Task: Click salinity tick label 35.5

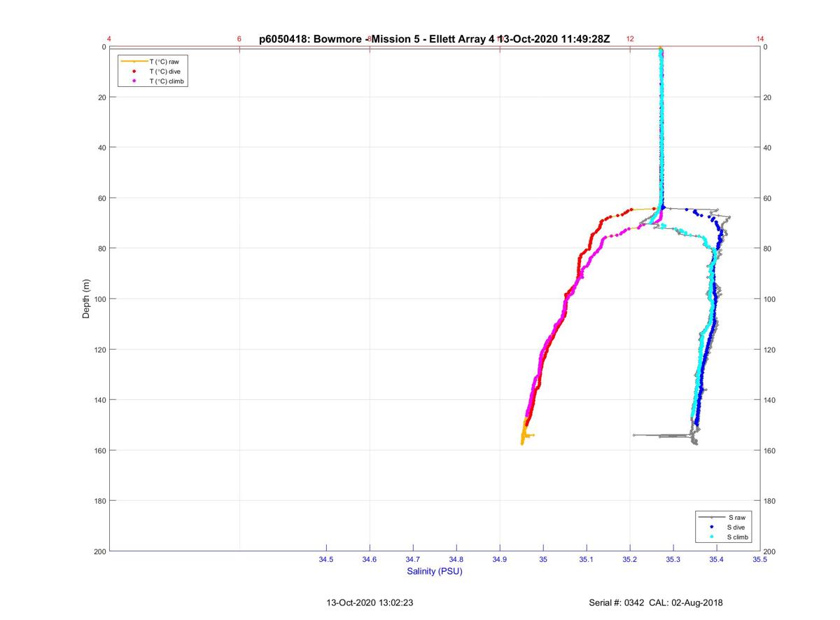Action: [760, 559]
